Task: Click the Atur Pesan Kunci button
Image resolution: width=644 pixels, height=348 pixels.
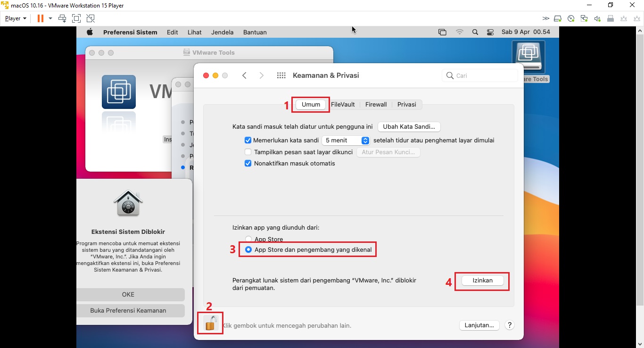Action: click(x=388, y=152)
